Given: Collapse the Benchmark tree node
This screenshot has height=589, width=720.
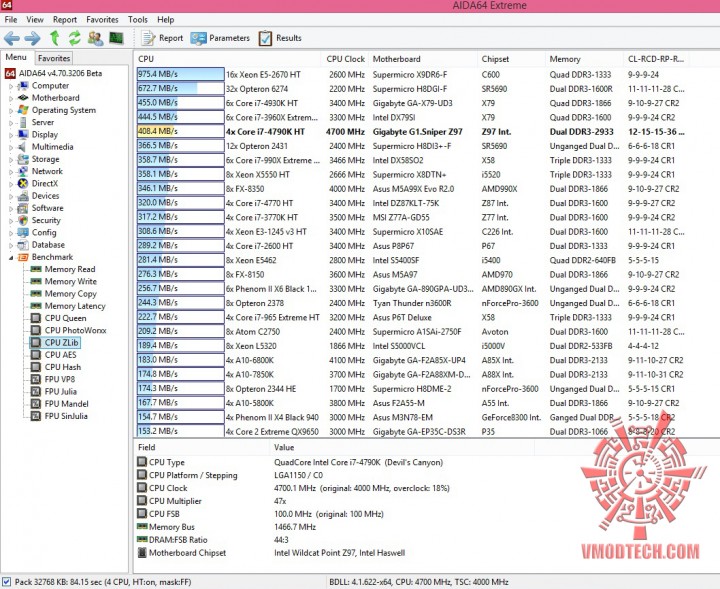Looking at the screenshot, I should click(x=11, y=258).
